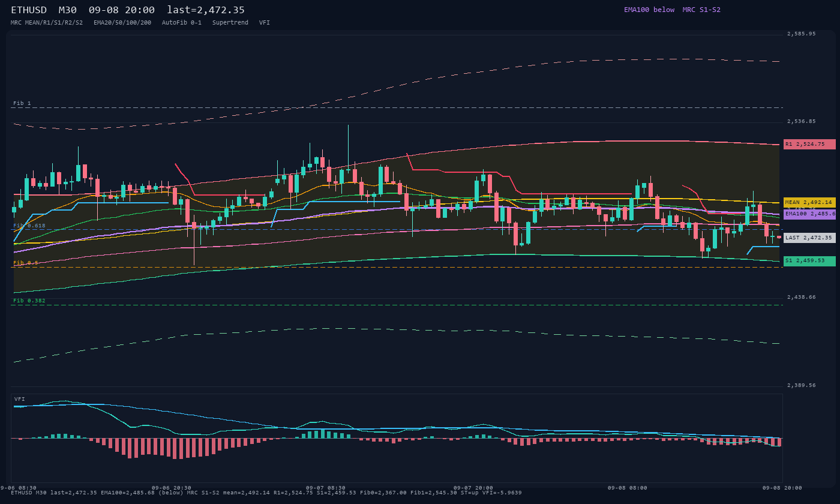Click the AutoFib 0-1 indicator label
Image resolution: width=840 pixels, height=504 pixels.
[182, 22]
